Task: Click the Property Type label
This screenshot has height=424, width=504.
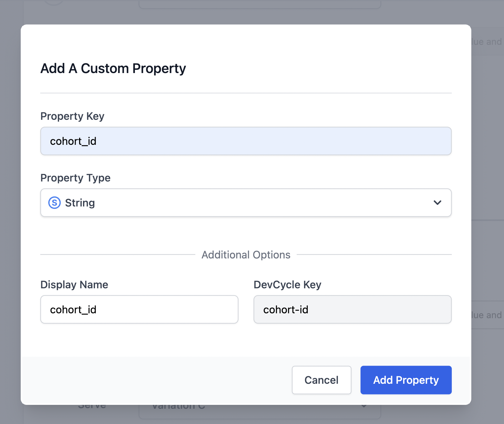Action: pyautogui.click(x=75, y=178)
